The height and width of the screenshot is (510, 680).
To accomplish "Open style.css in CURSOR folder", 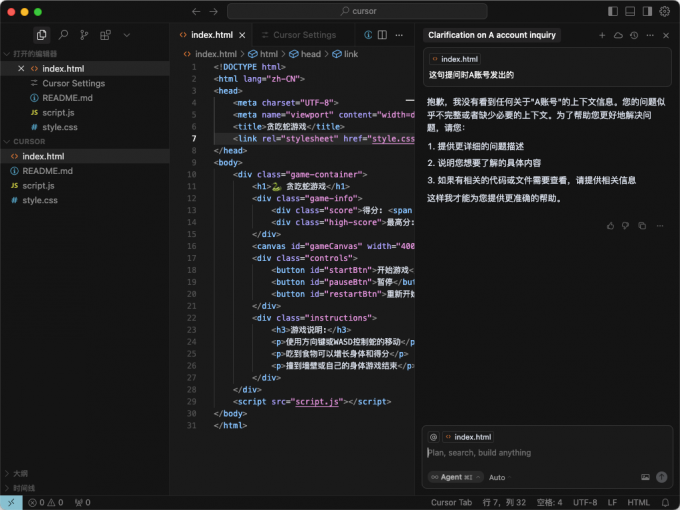I will pos(85,200).
